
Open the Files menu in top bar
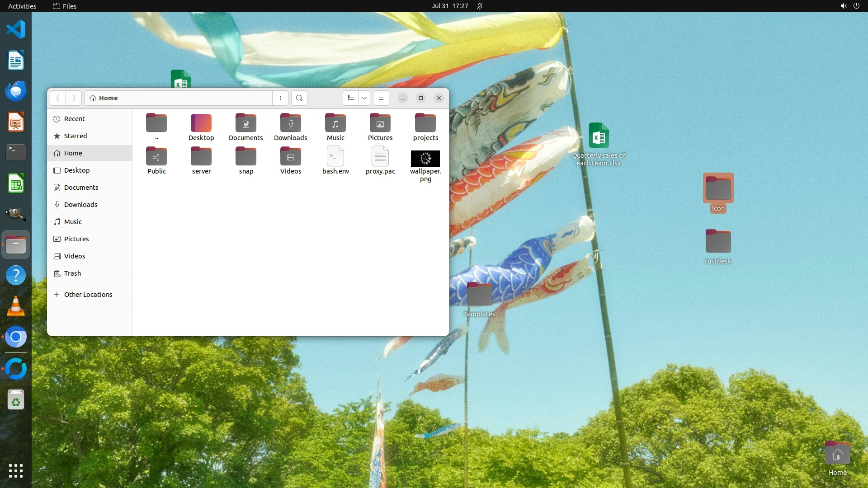coord(65,6)
